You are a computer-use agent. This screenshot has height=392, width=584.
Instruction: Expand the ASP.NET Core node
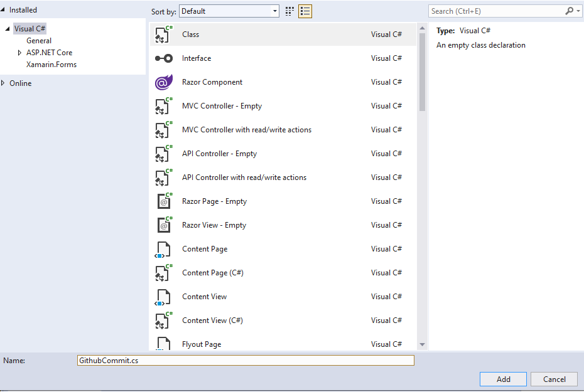[x=19, y=52]
